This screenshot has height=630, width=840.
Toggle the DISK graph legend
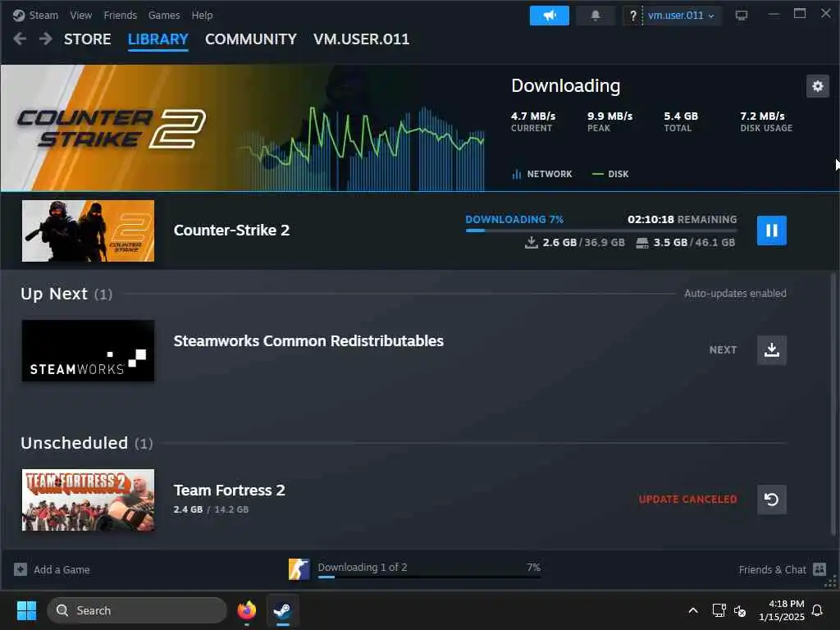610,174
